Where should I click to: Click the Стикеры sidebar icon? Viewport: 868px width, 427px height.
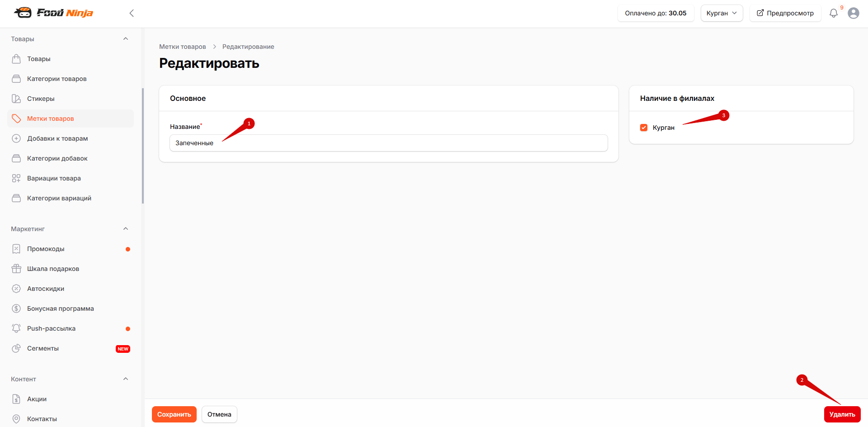(x=16, y=99)
